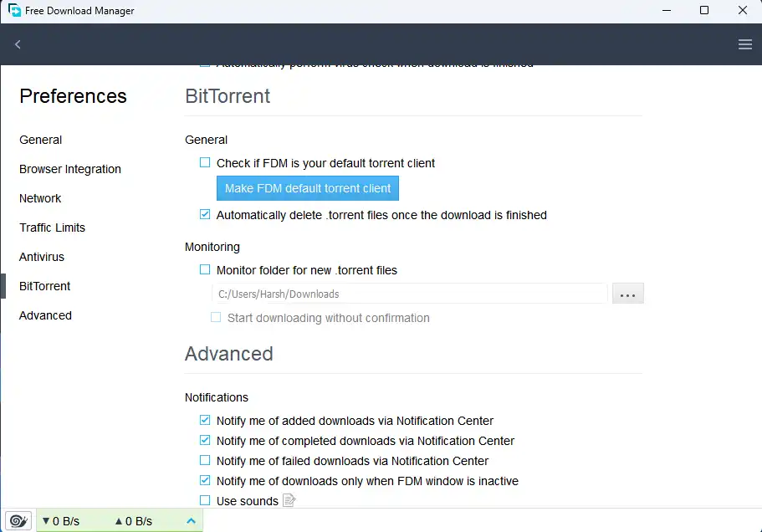This screenshot has width=762, height=532.
Task: Open the hamburger menu at top right
Action: [744, 43]
